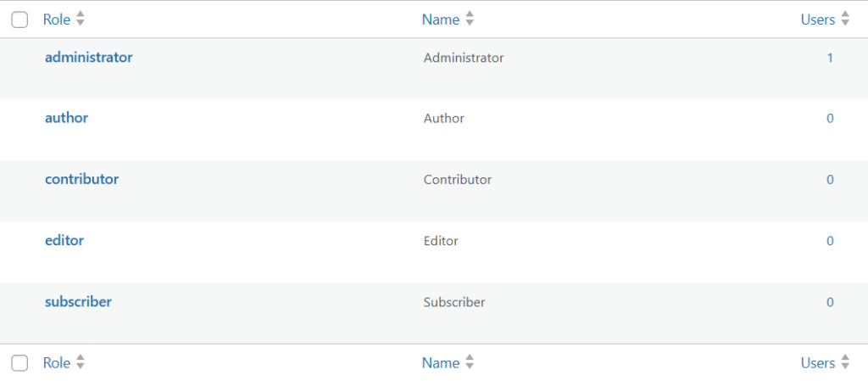Open the contributor role link
This screenshot has height=381, width=868.
click(x=81, y=179)
